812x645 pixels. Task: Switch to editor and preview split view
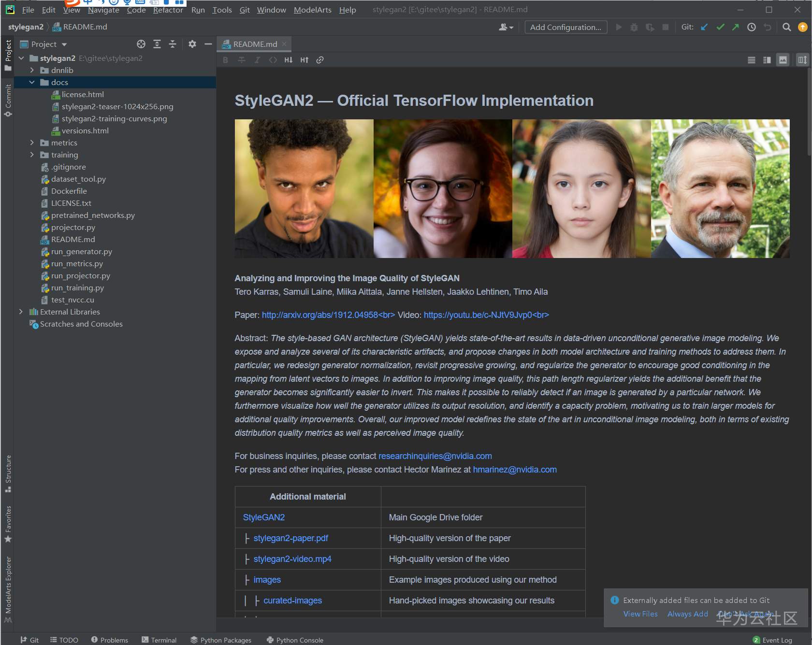767,60
